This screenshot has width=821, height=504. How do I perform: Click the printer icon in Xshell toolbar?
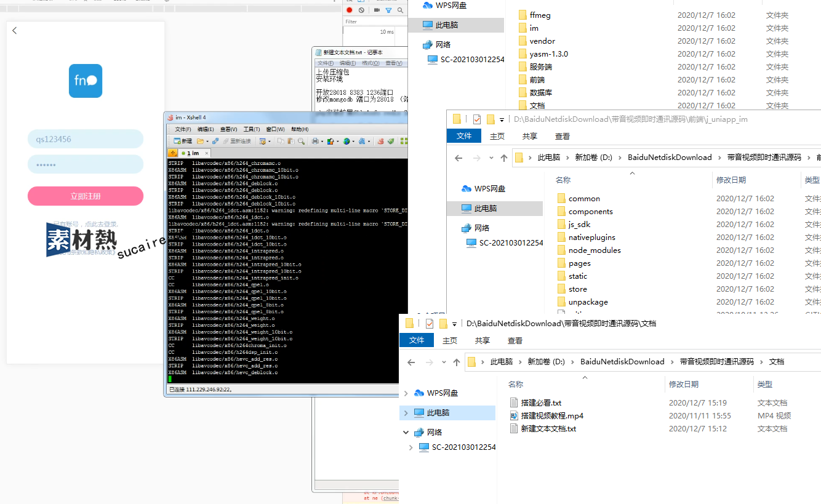coord(315,141)
